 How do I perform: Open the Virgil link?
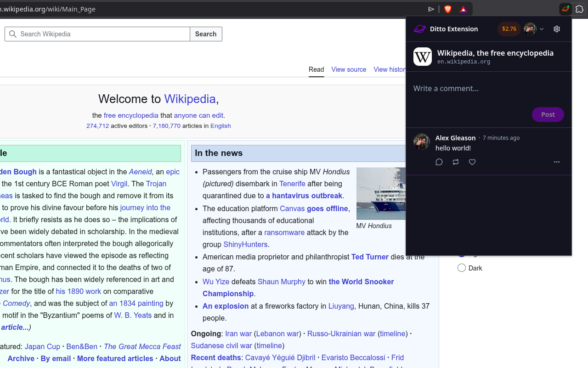click(x=119, y=184)
